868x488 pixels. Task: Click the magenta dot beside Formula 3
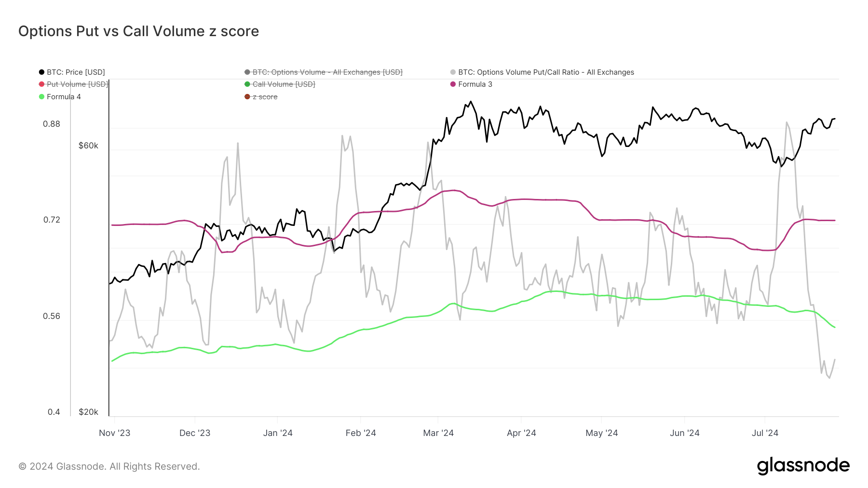point(453,84)
